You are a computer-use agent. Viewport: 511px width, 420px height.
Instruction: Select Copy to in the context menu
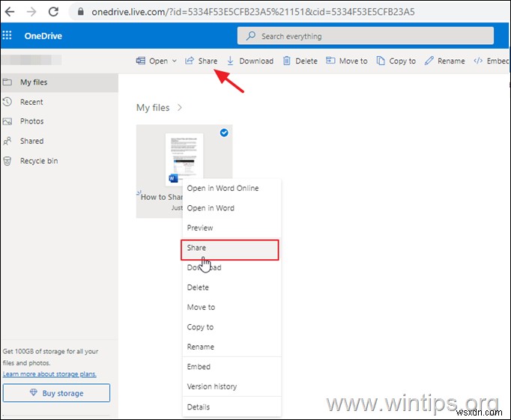click(x=232, y=327)
